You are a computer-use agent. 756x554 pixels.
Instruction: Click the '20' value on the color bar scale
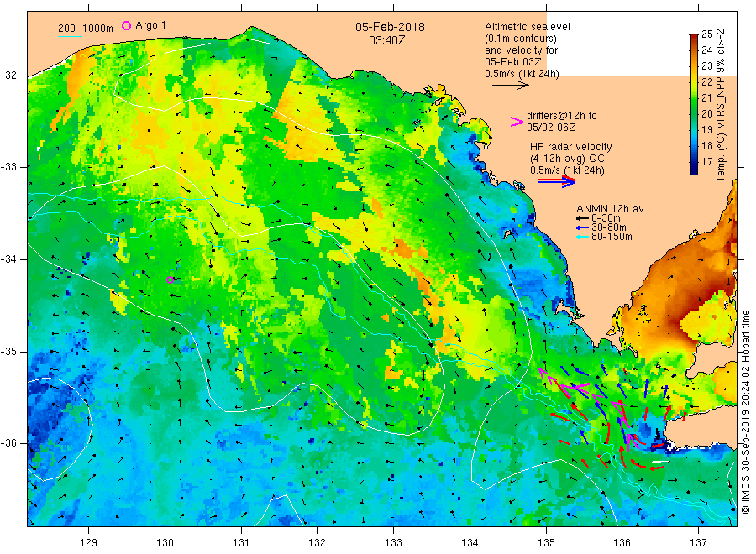point(706,113)
